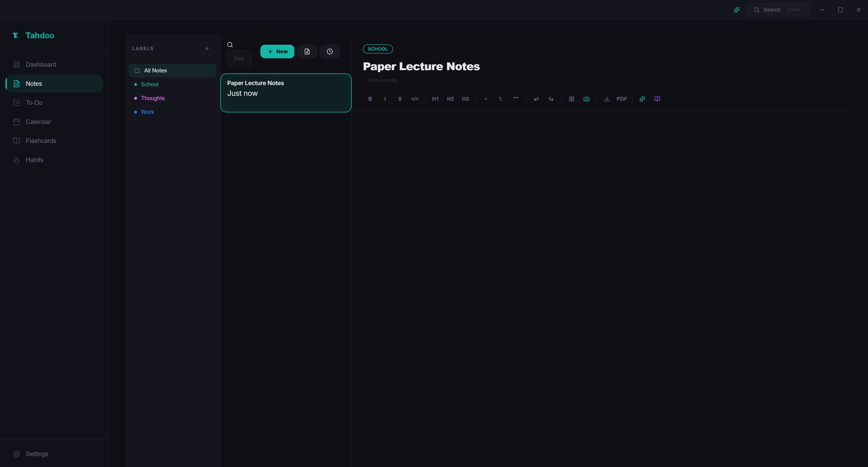Toggle bold formatting in the editor toolbar
This screenshot has height=467, width=868.
pos(370,99)
